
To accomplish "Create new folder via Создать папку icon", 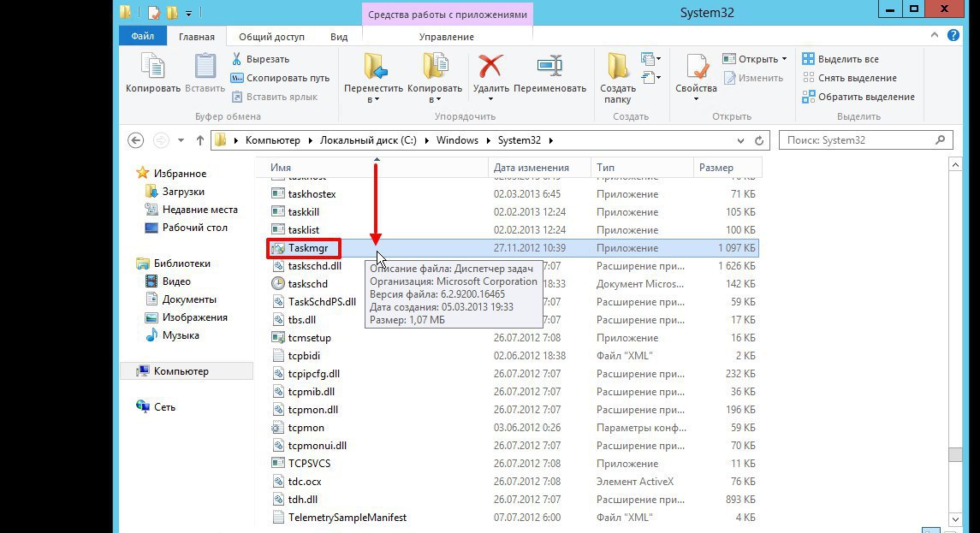I will 618,67.
